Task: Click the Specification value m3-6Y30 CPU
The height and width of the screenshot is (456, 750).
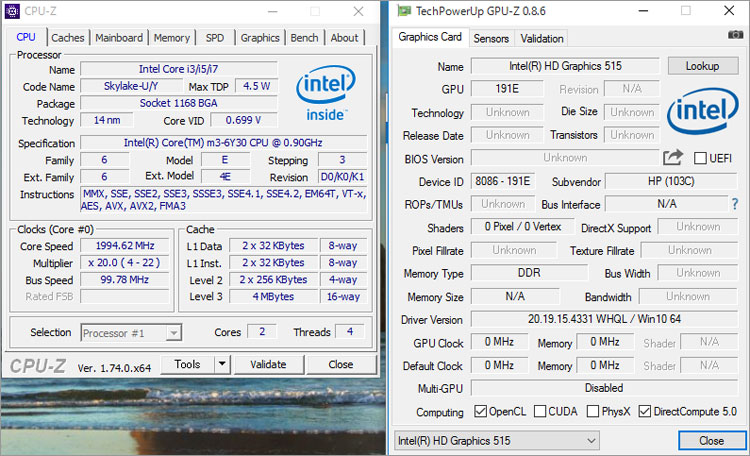Action: tap(223, 143)
